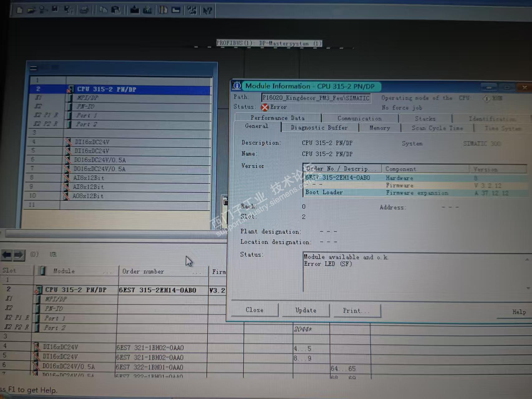Viewport: 532px width, 399px height.
Task: Click the Paste toolbar icon
Action: pyautogui.click(x=115, y=10)
